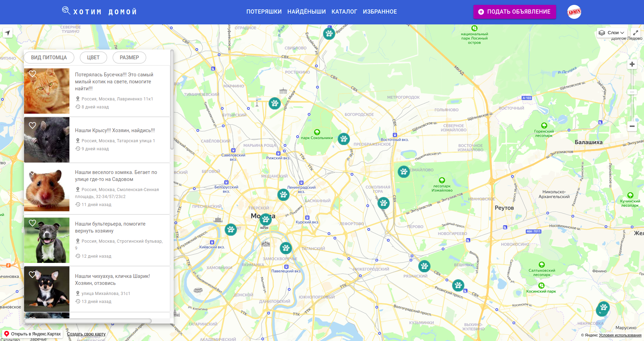Open Условия использования link
This screenshot has height=341, width=644.
(x=620, y=335)
